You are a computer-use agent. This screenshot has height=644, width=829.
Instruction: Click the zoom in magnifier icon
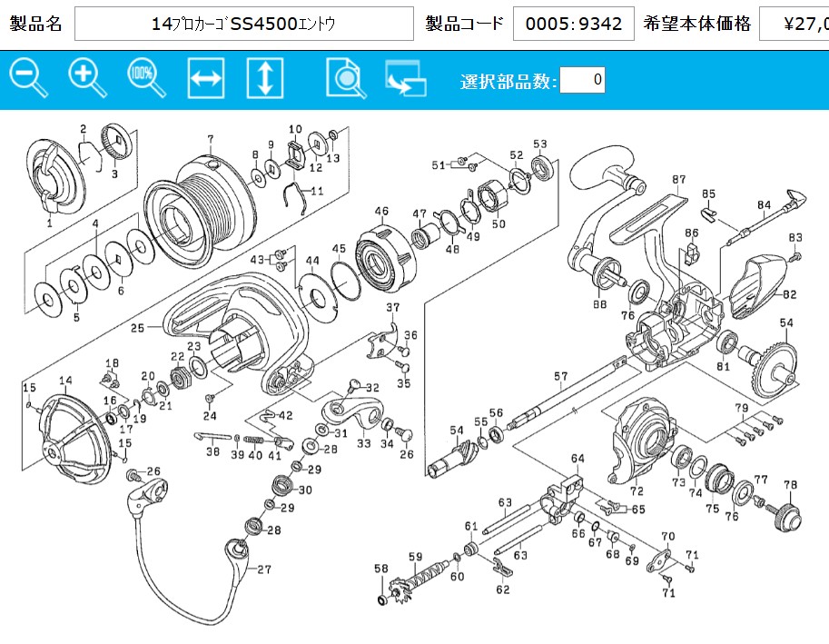88,79
